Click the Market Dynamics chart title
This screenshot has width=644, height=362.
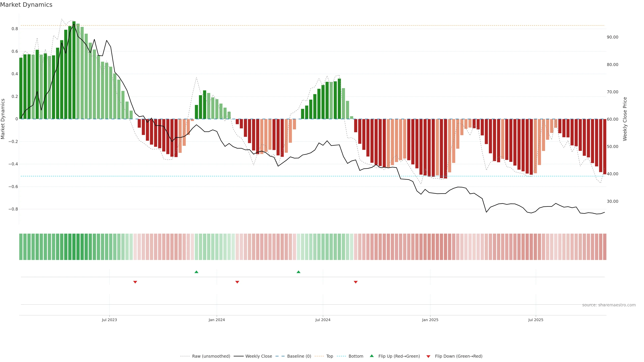click(26, 5)
